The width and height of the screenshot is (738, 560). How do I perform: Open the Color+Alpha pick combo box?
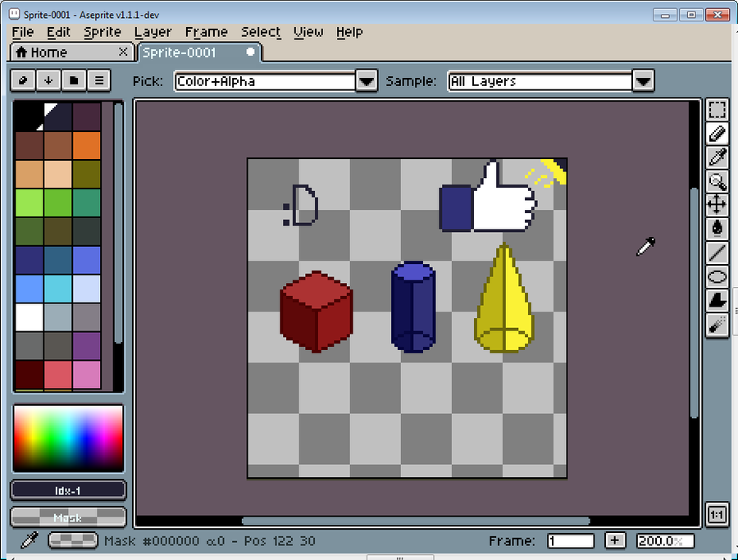[276, 81]
